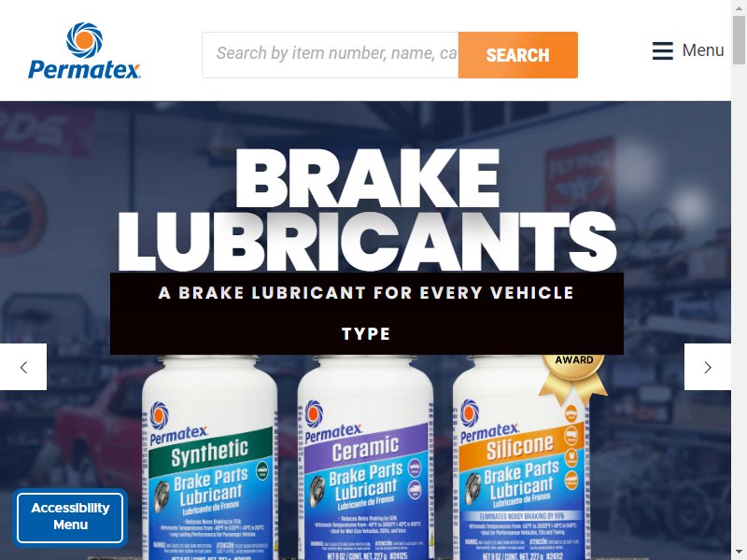Click the orange SEARCH button

518,55
